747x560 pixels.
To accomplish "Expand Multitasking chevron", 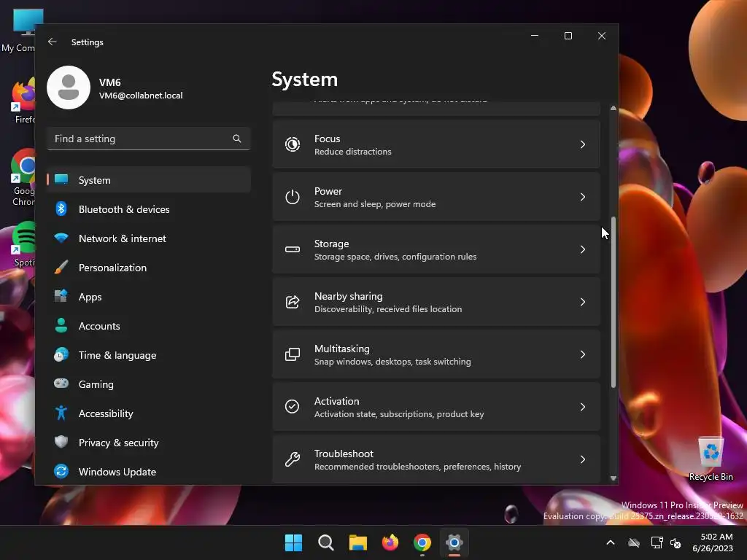I will click(583, 354).
